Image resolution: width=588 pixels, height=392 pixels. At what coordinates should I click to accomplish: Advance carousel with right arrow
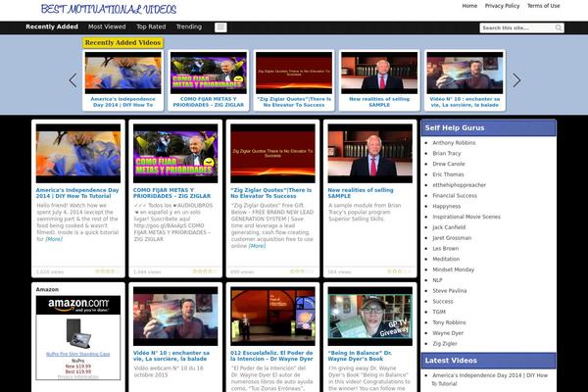coord(516,80)
